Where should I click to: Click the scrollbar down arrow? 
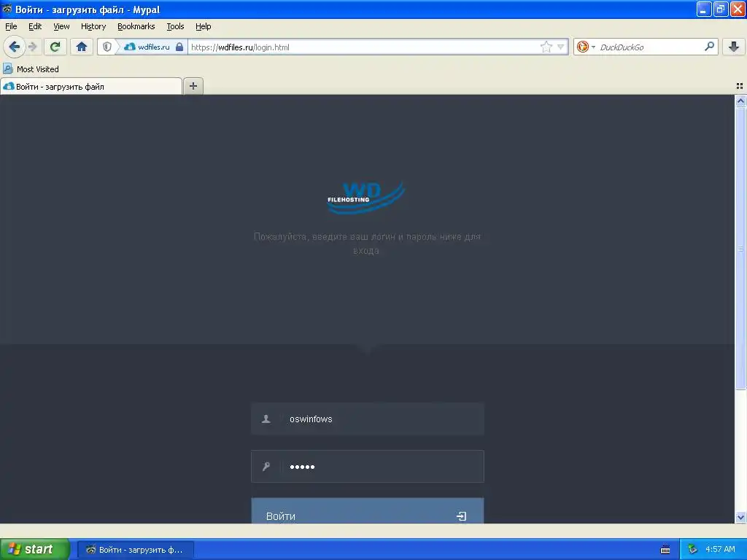pyautogui.click(x=740, y=517)
